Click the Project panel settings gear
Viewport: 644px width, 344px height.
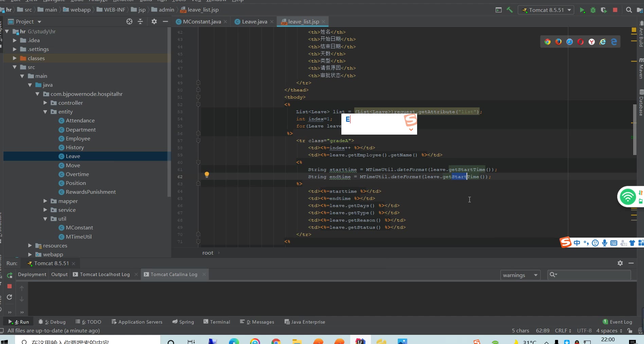click(x=154, y=21)
